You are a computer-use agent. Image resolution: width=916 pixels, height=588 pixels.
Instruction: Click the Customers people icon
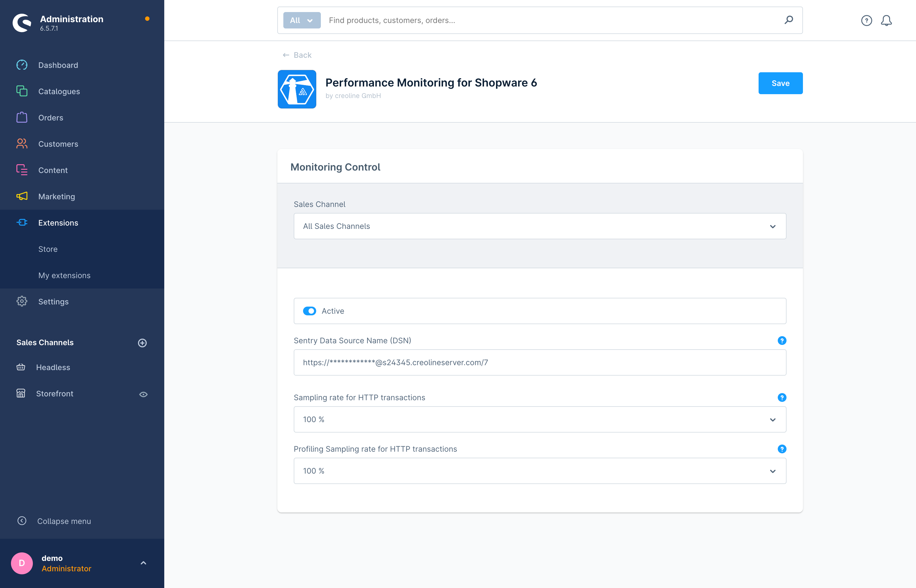(22, 143)
